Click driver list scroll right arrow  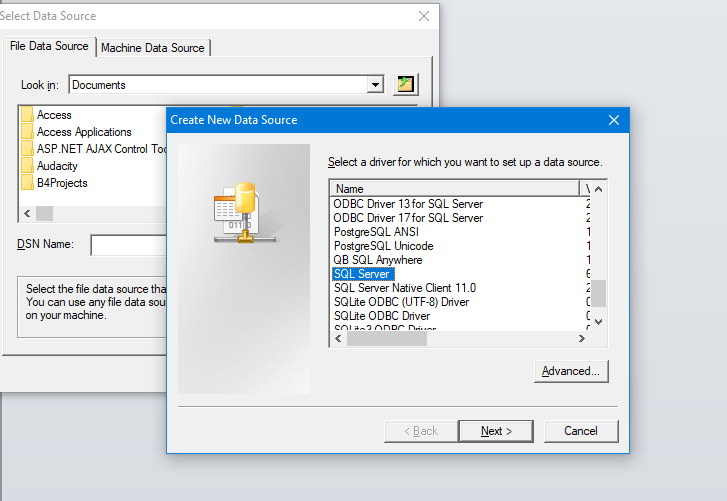pyautogui.click(x=582, y=339)
